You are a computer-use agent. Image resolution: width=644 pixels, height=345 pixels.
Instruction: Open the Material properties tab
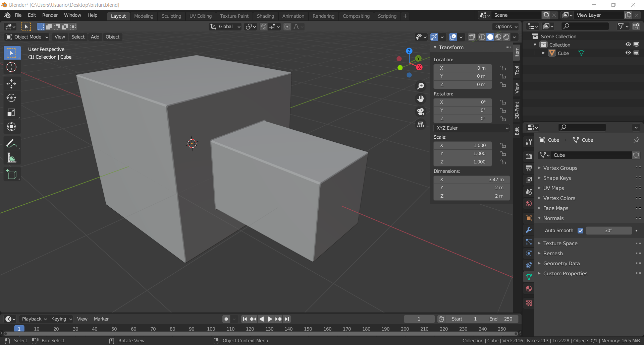tap(529, 289)
